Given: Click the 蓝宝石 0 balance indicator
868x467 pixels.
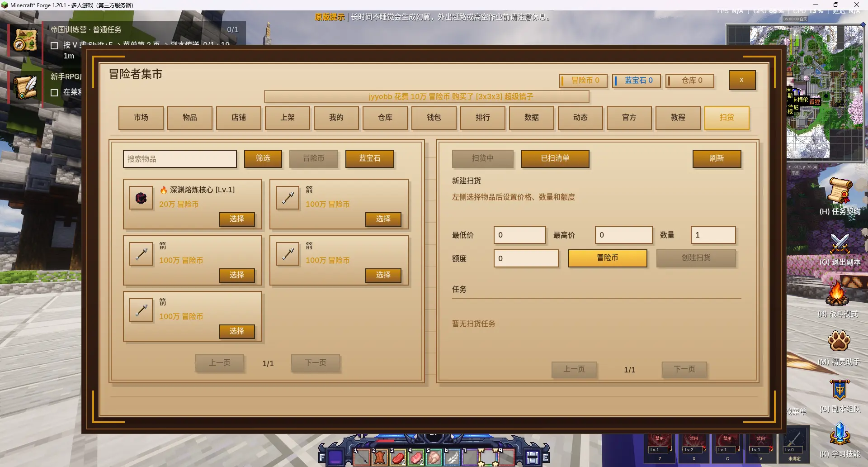Looking at the screenshot, I should 637,81.
